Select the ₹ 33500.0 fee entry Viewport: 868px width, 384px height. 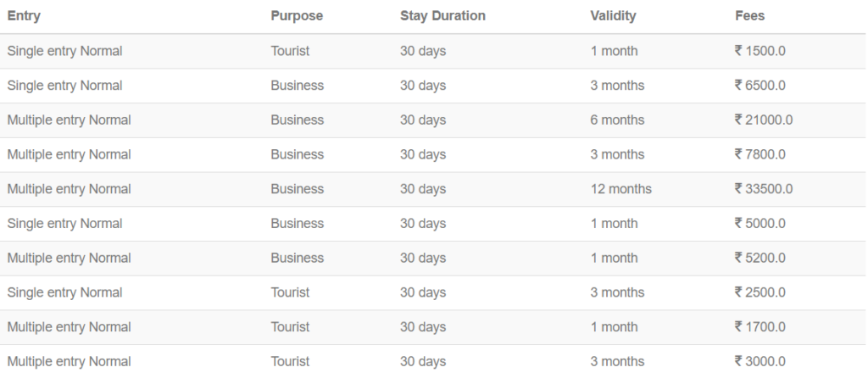click(x=764, y=189)
